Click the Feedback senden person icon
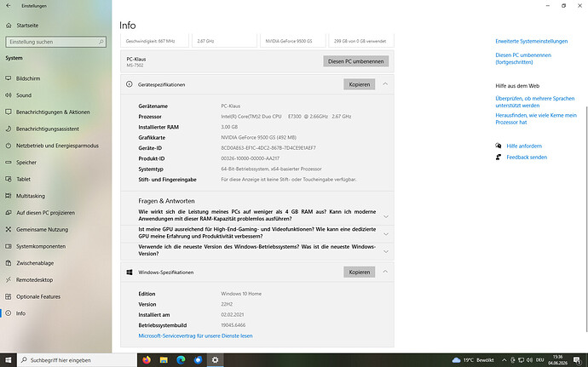Screen dimensions: 588x367 [x=499, y=157]
